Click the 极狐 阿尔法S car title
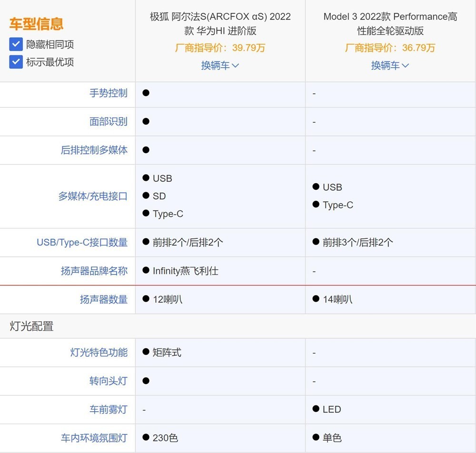Image resolution: width=476 pixels, height=453 pixels. [x=220, y=23]
